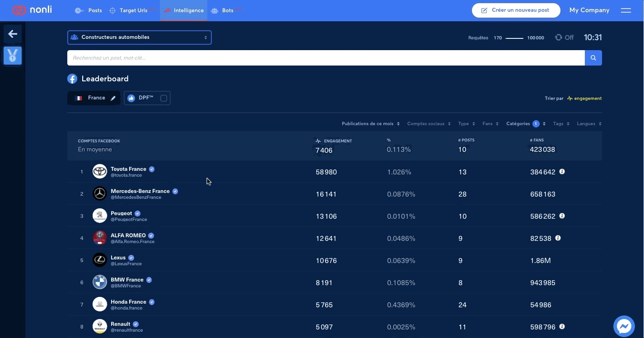Open the Target Urls tab
The height and width of the screenshot is (338, 644).
pyautogui.click(x=133, y=10)
